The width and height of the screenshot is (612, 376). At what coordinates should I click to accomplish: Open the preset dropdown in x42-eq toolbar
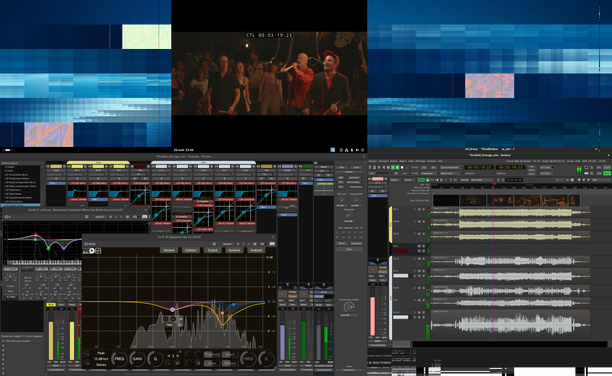pos(100,216)
